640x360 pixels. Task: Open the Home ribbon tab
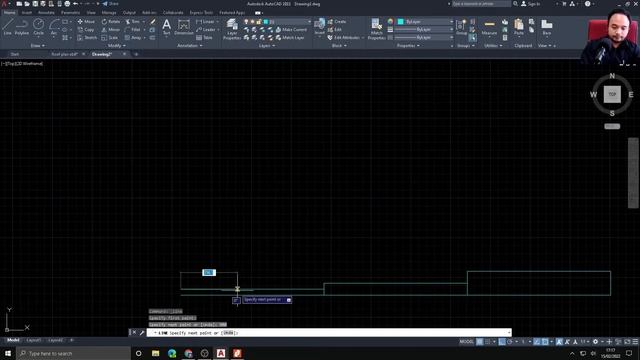(x=9, y=13)
